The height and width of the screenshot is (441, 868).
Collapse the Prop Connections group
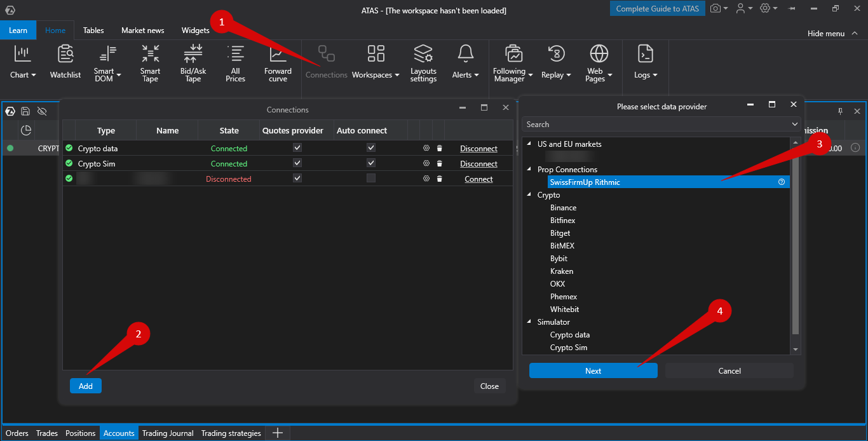pyautogui.click(x=529, y=169)
